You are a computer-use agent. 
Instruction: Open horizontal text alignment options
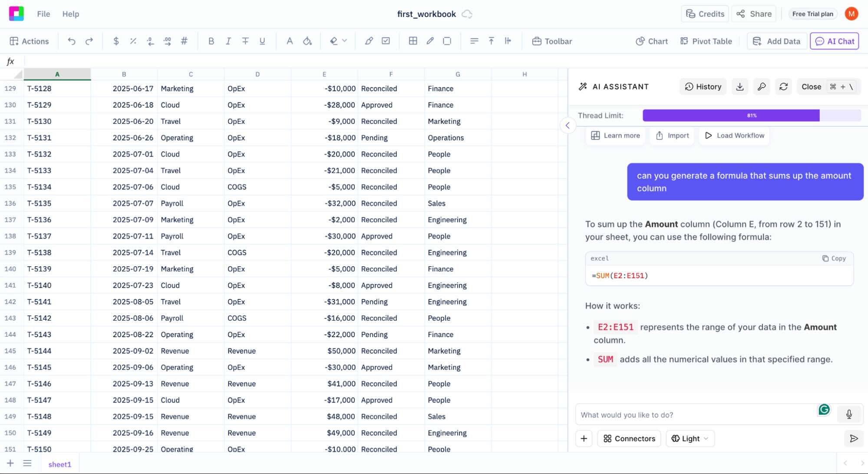tap(474, 41)
